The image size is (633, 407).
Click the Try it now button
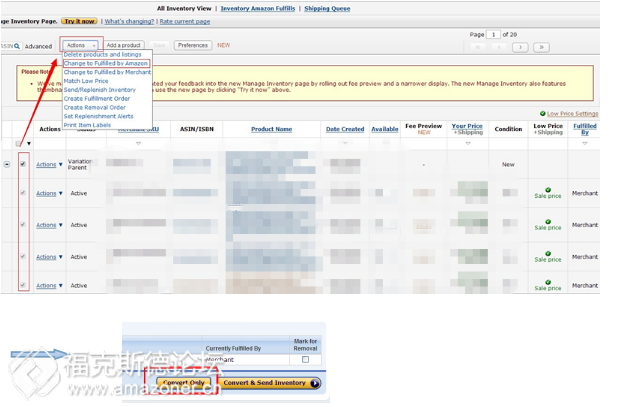tap(79, 21)
